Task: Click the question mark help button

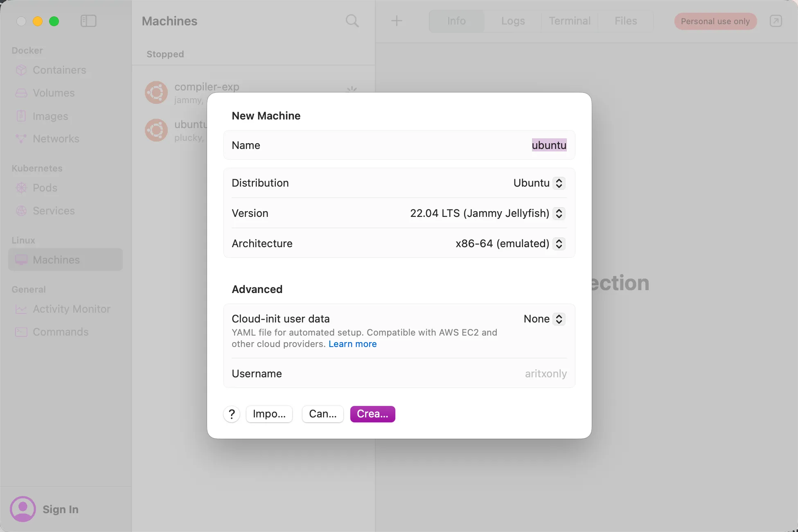Action: point(232,414)
